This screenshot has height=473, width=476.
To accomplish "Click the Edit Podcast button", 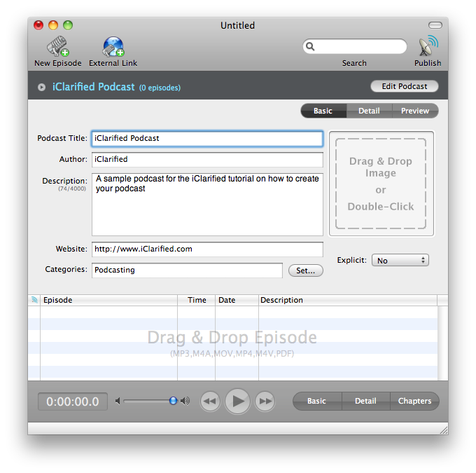I will tap(405, 86).
